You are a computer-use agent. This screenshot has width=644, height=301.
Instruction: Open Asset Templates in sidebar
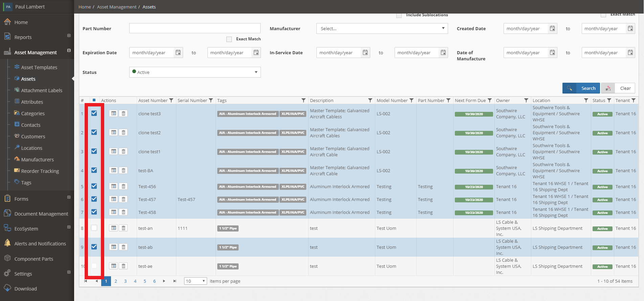[x=39, y=67]
